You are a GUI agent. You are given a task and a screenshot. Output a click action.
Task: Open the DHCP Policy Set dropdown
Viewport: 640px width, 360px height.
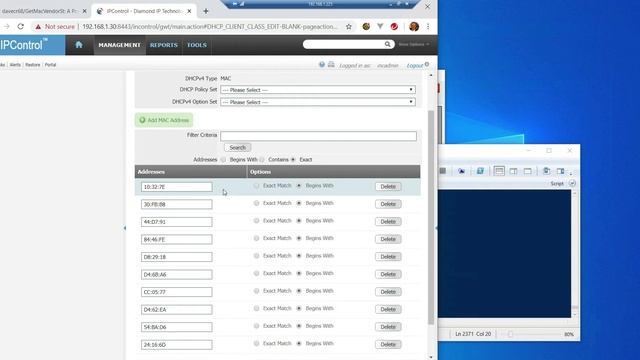coord(318,89)
